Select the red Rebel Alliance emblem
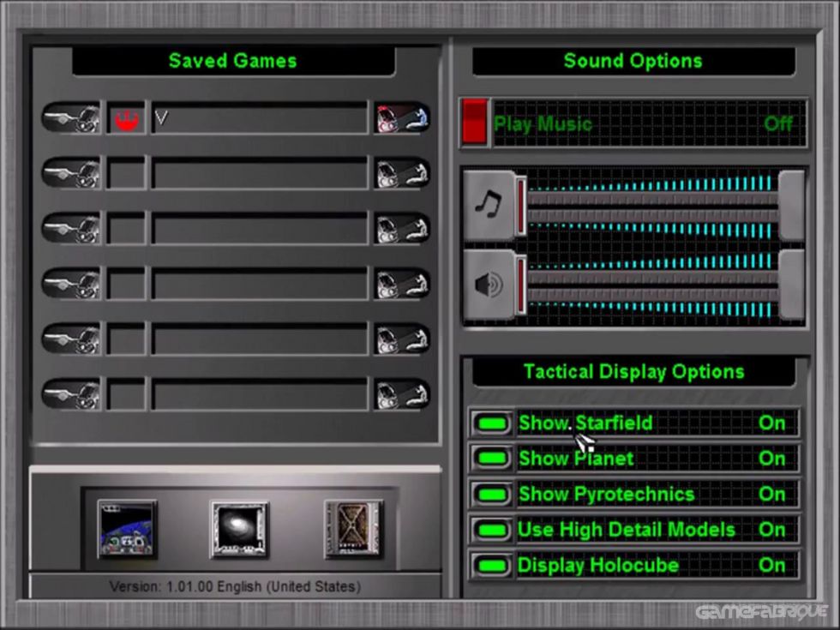 127,118
